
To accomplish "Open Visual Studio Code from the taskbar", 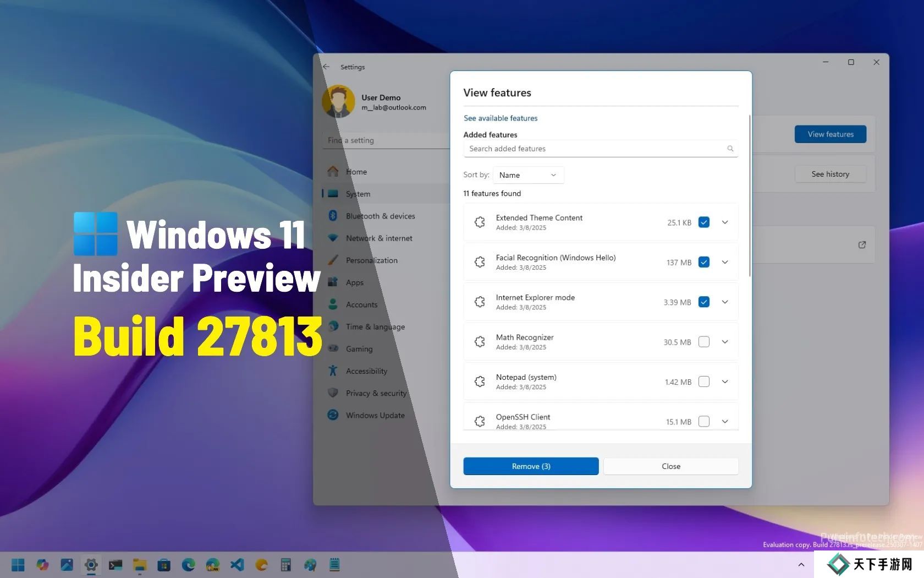I will click(237, 565).
